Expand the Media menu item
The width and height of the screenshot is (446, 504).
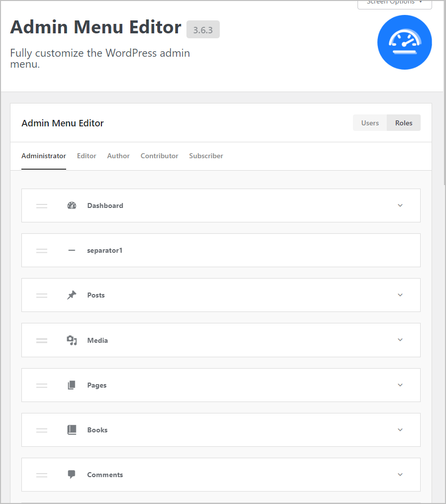coord(400,340)
